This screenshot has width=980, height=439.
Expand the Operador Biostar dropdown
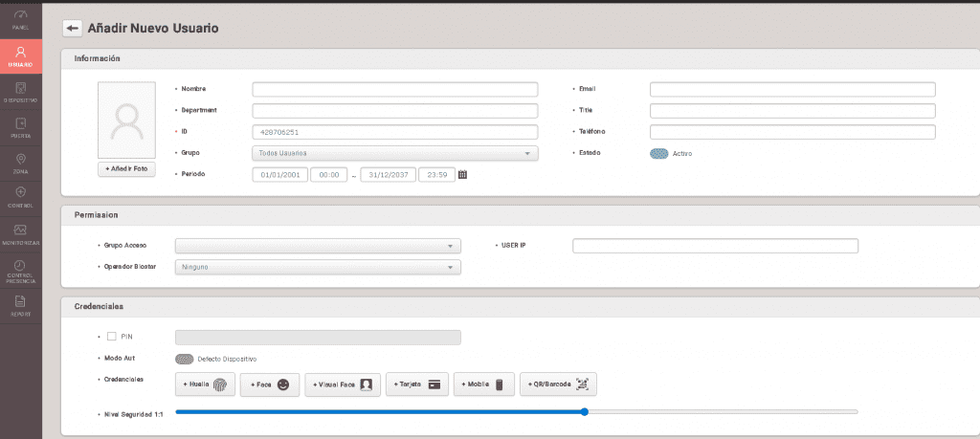coord(318,267)
